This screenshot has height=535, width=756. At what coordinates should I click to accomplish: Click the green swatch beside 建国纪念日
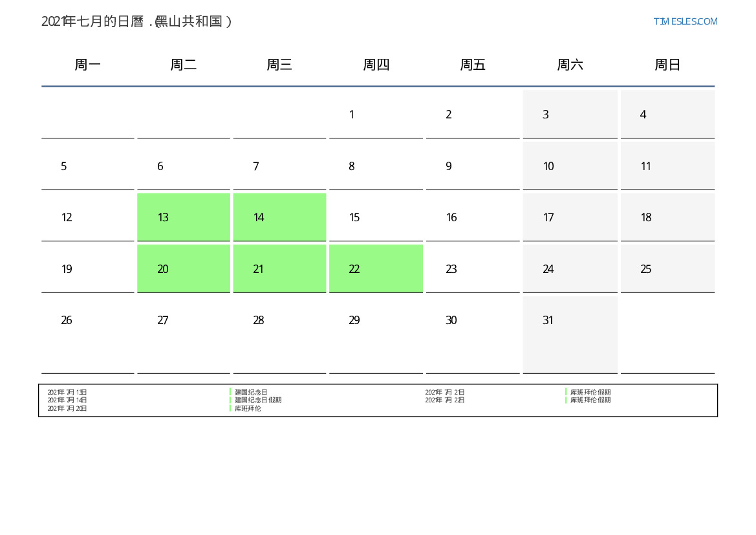click(230, 392)
